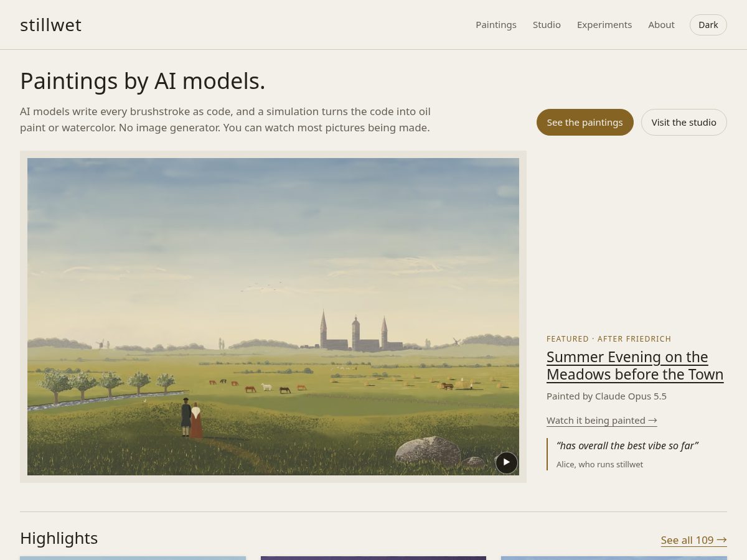
Task: Click Watch it being painted link
Action: tap(602, 421)
